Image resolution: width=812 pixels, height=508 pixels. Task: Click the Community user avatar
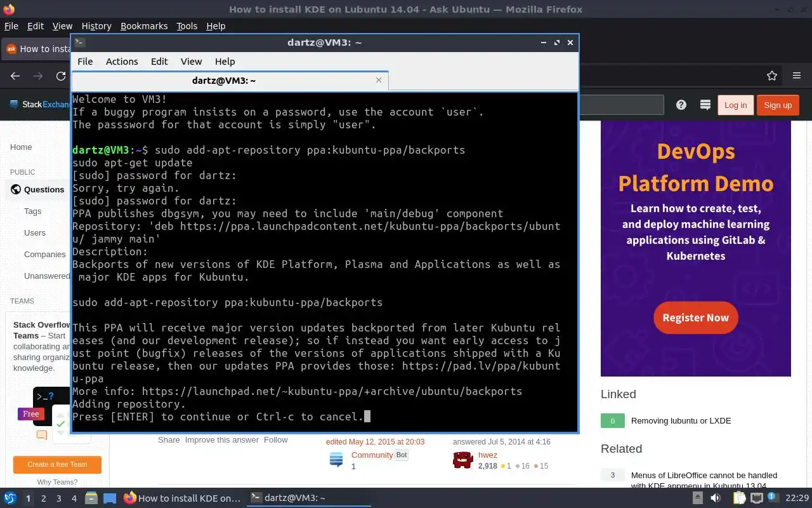coord(336,460)
